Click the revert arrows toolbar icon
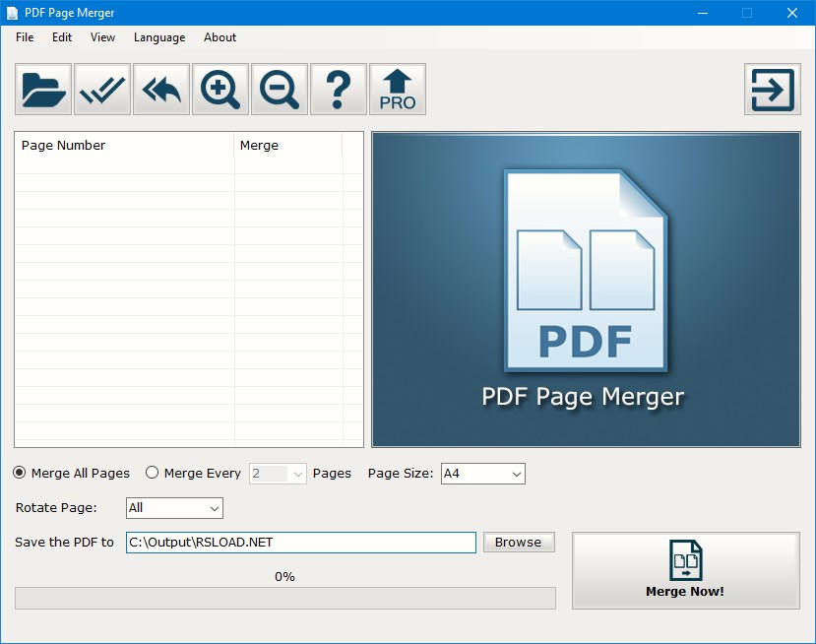816x644 pixels. tap(160, 89)
